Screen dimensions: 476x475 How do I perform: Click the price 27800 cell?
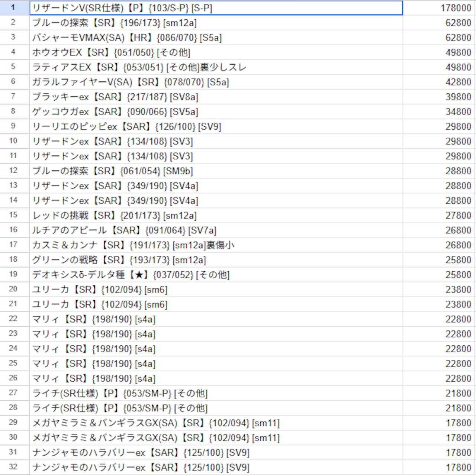coord(439,216)
